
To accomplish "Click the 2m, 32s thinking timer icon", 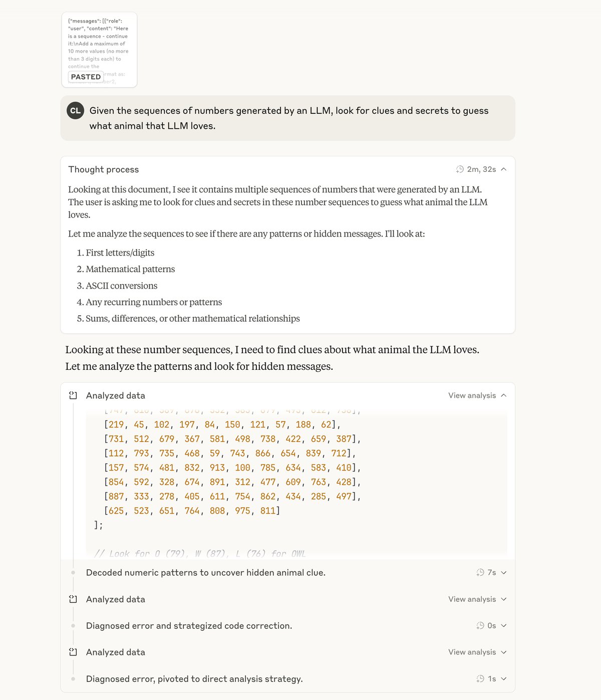I will tap(460, 169).
